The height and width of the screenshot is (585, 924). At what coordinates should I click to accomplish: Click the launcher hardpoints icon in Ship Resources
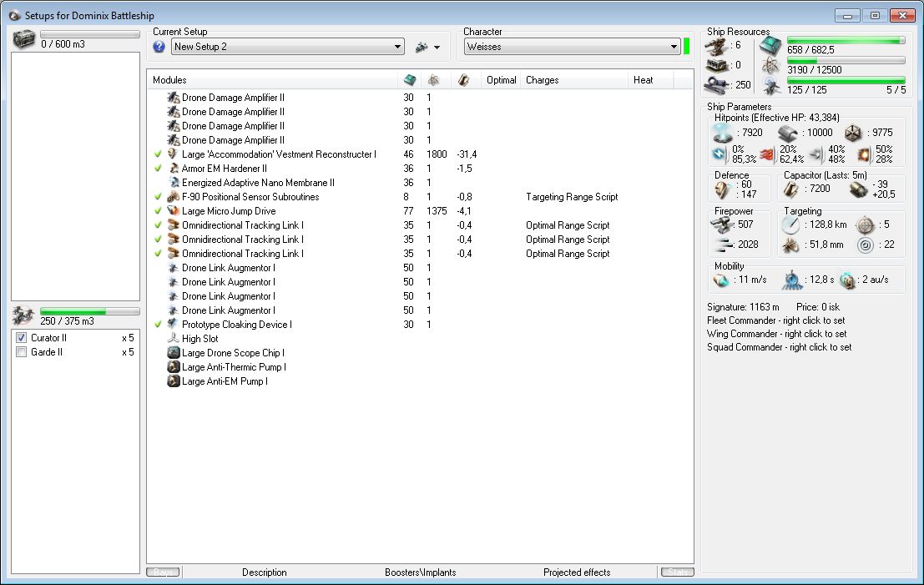pos(717,65)
